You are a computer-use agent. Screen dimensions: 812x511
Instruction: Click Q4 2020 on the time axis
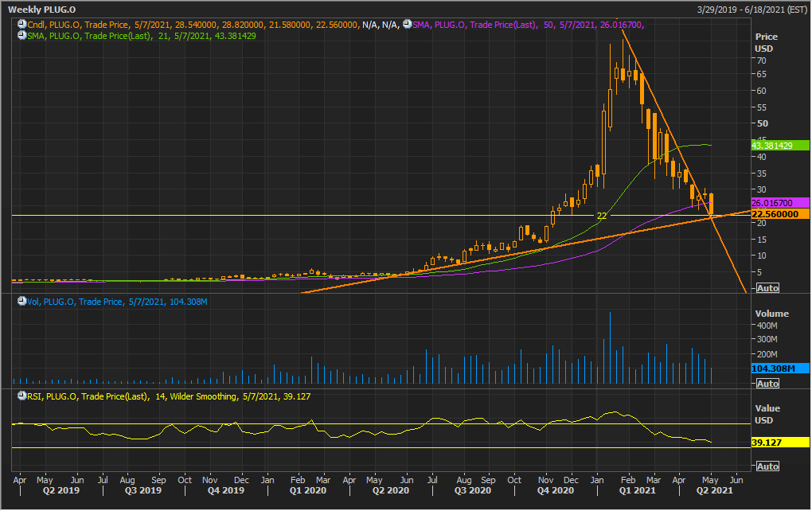click(556, 491)
